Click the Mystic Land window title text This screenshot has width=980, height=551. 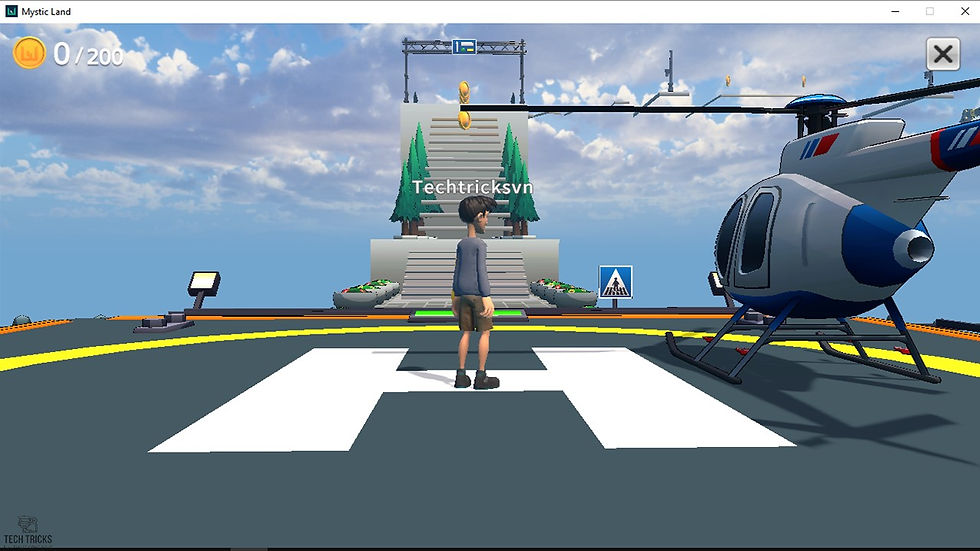pos(46,11)
